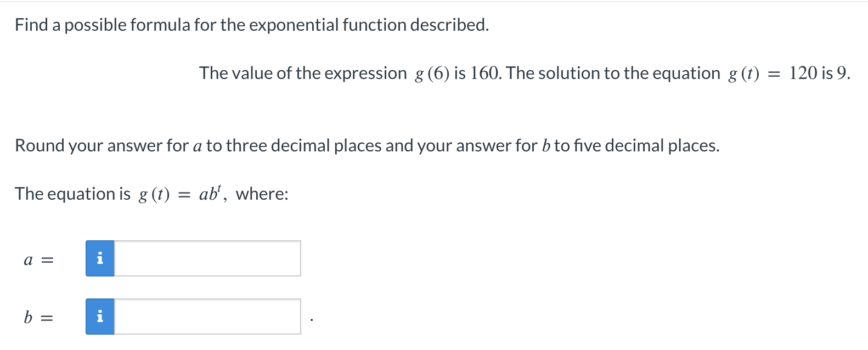Click the label a equals
Image resolution: width=868 pixels, height=350 pixels.
point(38,258)
